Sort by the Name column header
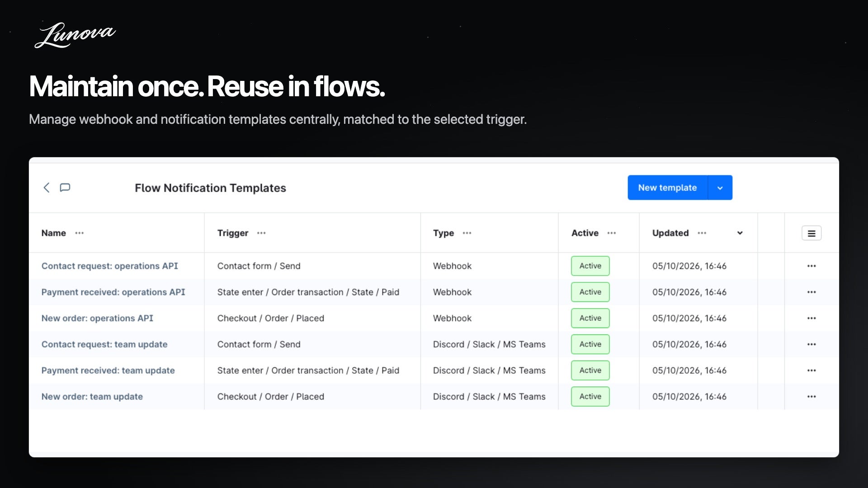Screen dimensions: 868x488 click(53, 233)
